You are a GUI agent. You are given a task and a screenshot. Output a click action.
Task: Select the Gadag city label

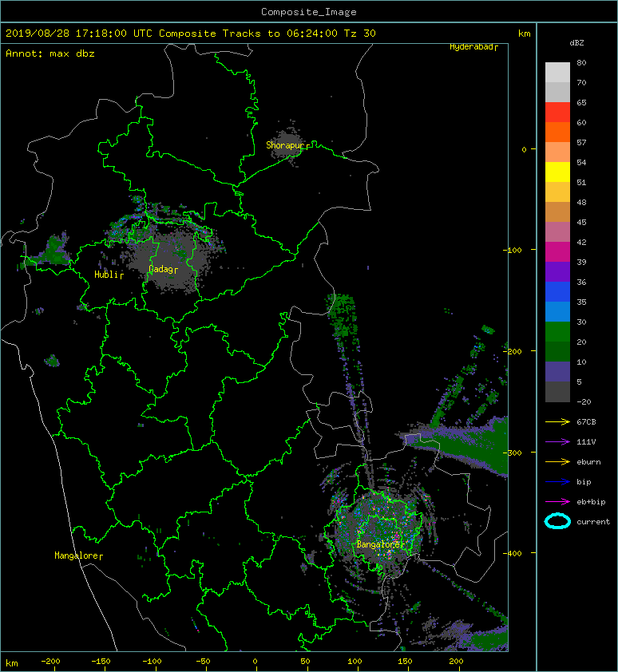(163, 269)
